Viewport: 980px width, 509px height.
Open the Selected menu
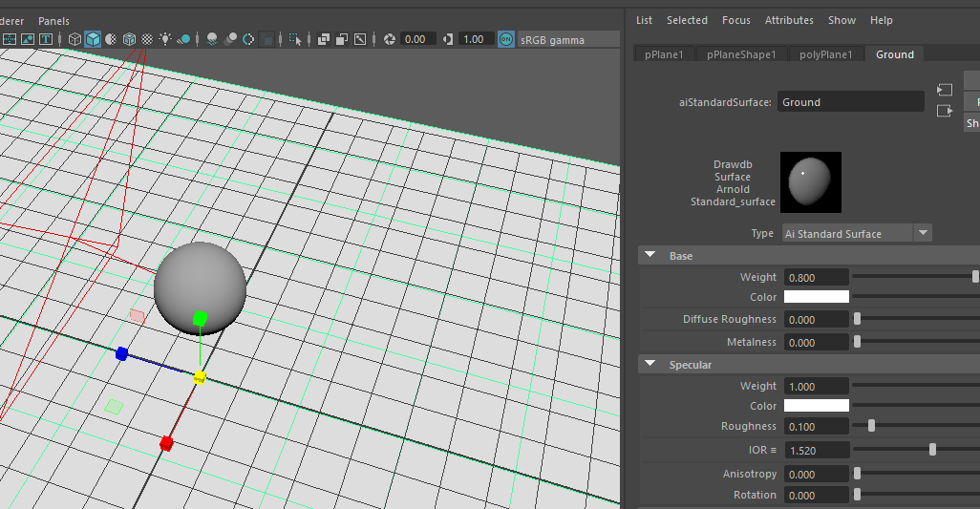pyautogui.click(x=687, y=20)
